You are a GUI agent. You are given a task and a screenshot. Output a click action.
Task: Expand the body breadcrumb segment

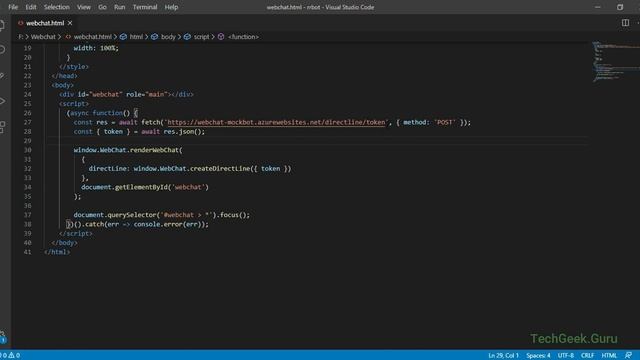tap(168, 37)
